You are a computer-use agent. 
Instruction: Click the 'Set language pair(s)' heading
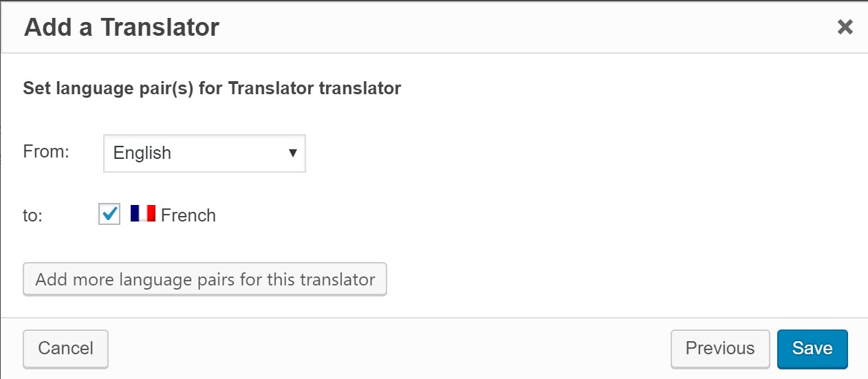pyautogui.click(x=212, y=88)
